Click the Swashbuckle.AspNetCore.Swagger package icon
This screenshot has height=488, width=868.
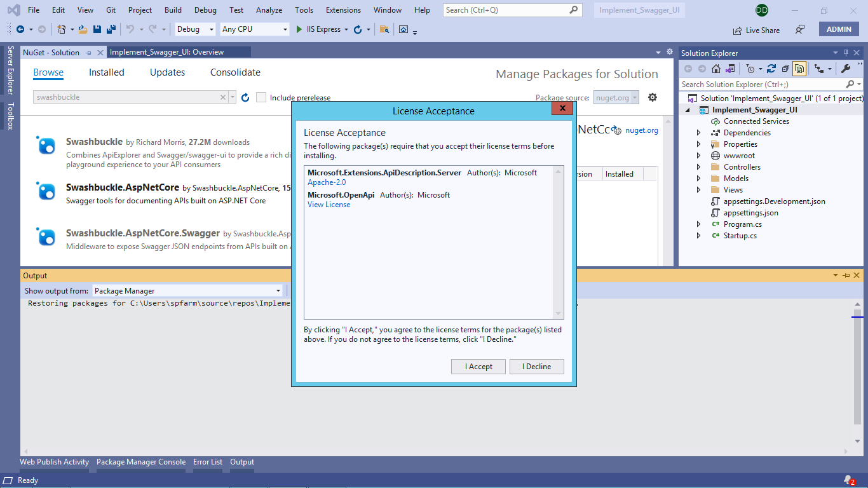(x=46, y=237)
